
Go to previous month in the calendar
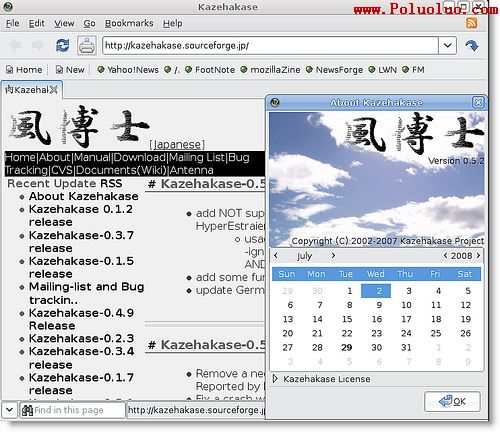tap(276, 256)
